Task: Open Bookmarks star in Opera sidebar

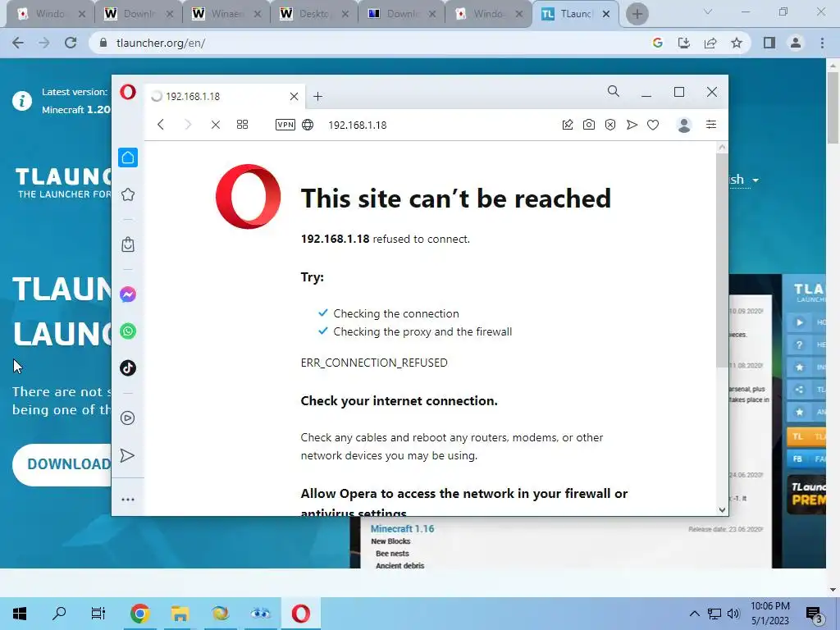Action: pos(127,194)
